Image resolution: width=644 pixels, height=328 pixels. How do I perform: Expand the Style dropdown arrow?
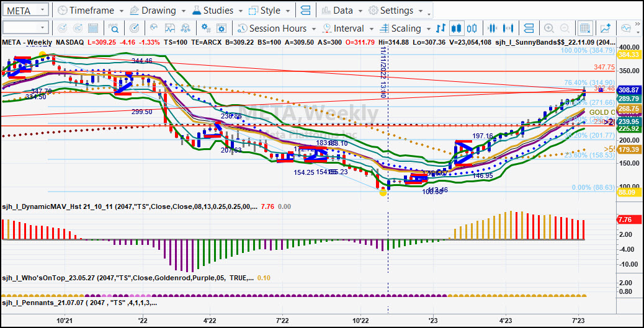[288, 11]
